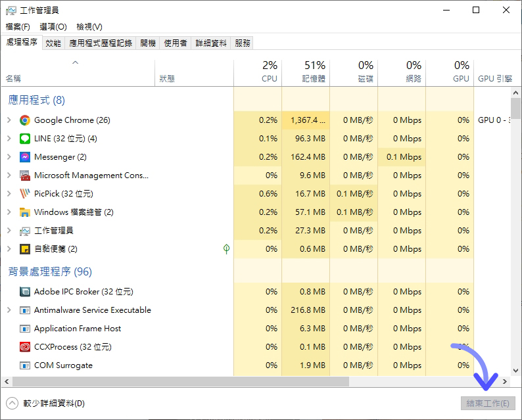
Task: Select the 應用程式 (8) group header
Action: (x=37, y=100)
